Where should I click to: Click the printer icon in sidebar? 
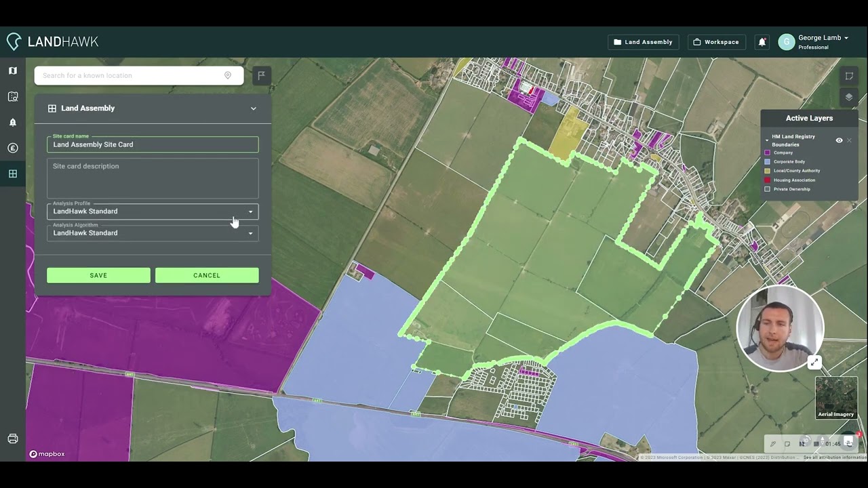click(x=13, y=439)
